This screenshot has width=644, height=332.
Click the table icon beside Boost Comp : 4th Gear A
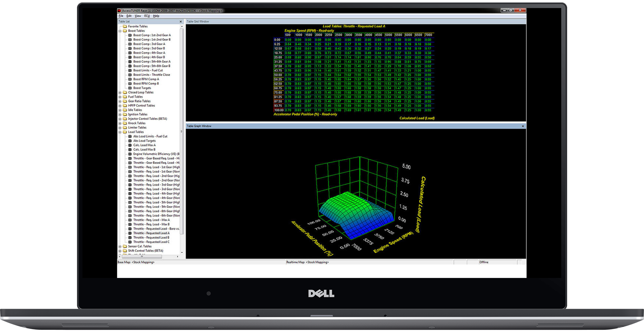coord(130,53)
